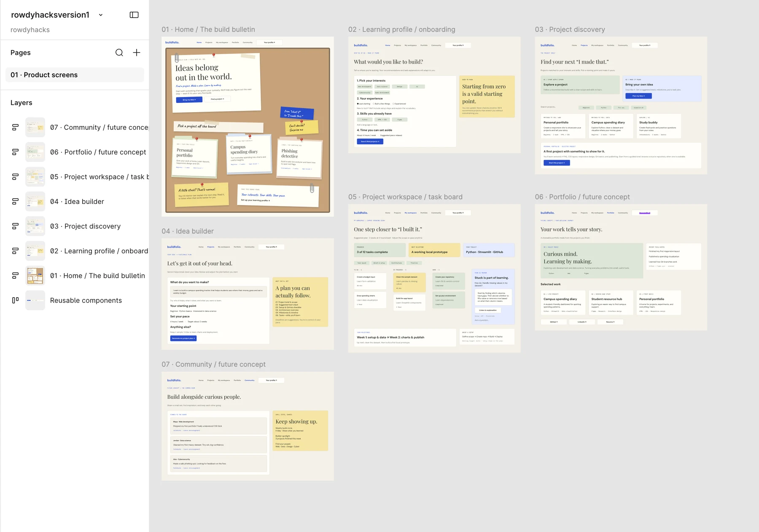Select the 07 · Community / future concept layer
Viewport: 759px width, 532px height.
pyautogui.click(x=99, y=127)
